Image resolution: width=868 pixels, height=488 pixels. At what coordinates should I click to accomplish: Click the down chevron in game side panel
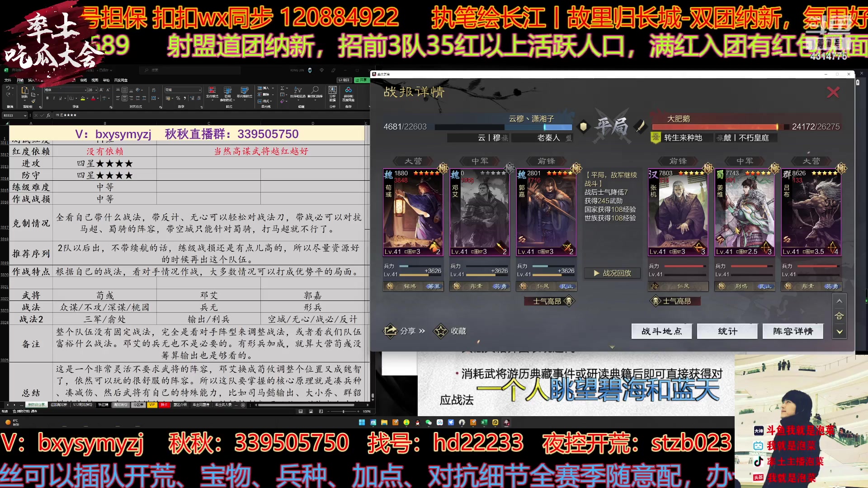point(839,332)
